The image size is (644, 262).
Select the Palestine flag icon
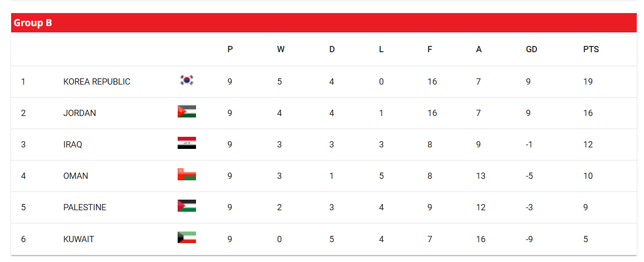[x=187, y=206]
